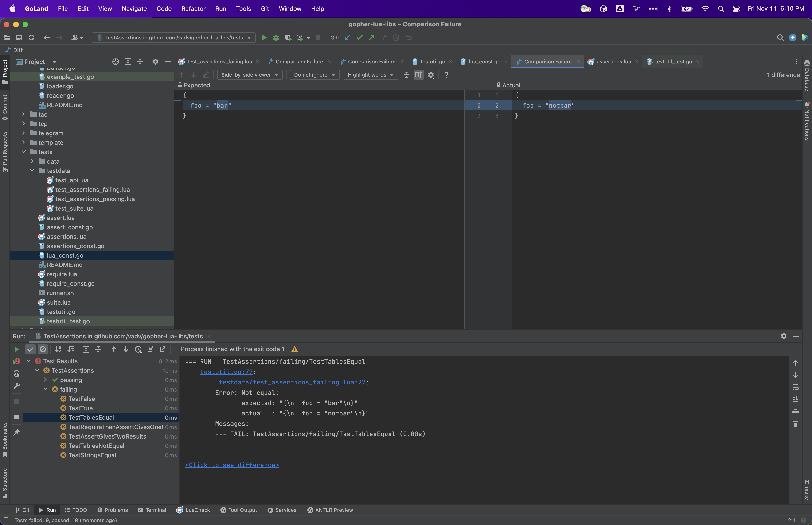Click Git Update Project arrow icon
Screen dimensions: 812x525
[x=347, y=38]
